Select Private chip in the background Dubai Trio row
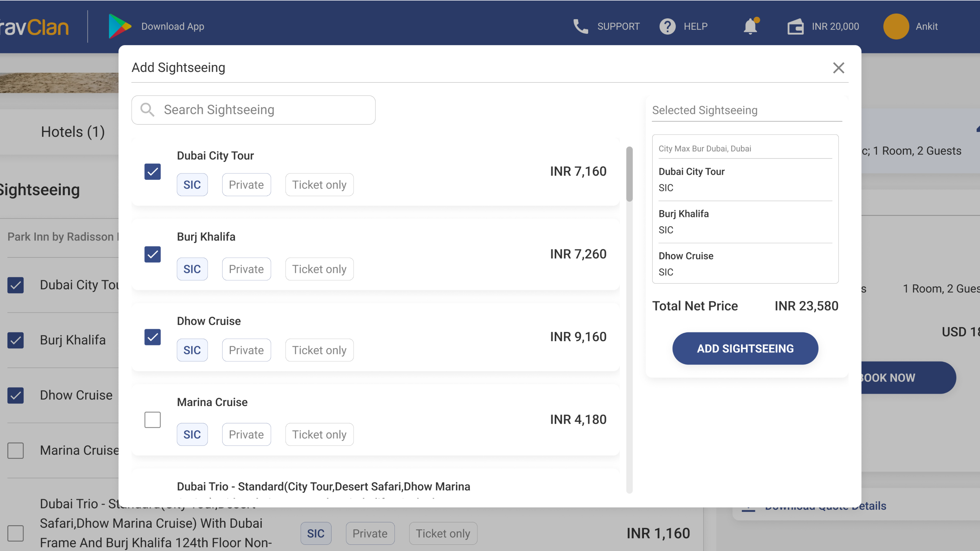 [x=370, y=533]
